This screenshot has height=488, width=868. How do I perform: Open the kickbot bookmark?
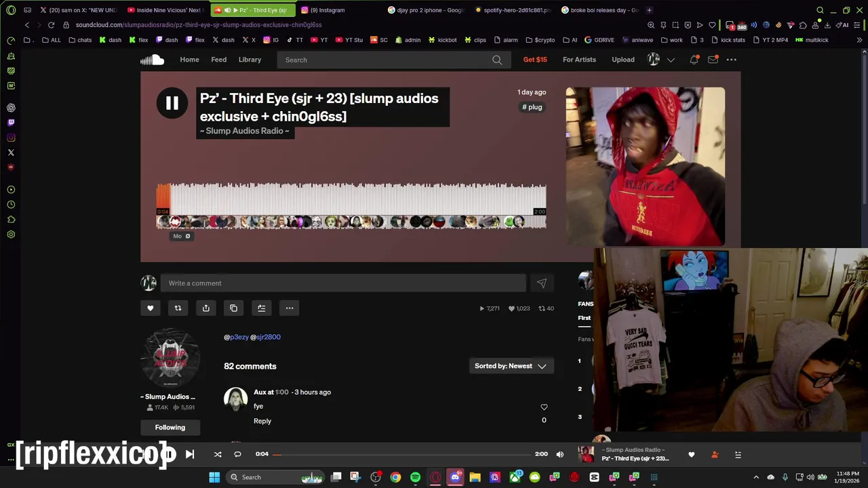pyautogui.click(x=442, y=40)
